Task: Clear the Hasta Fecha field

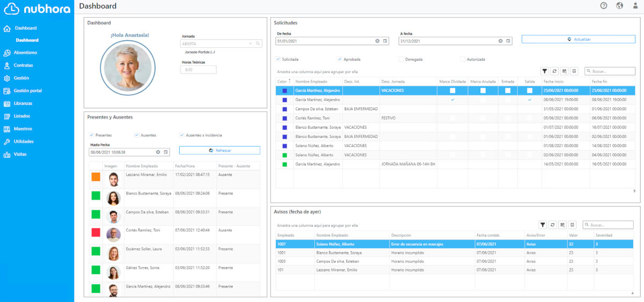Action: (x=158, y=152)
